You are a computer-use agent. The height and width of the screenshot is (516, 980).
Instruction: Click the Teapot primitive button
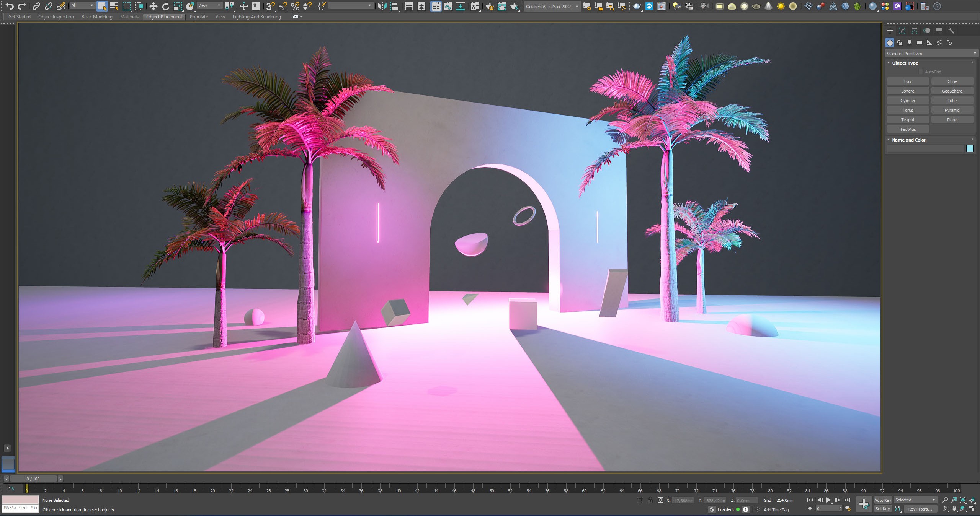pos(908,120)
